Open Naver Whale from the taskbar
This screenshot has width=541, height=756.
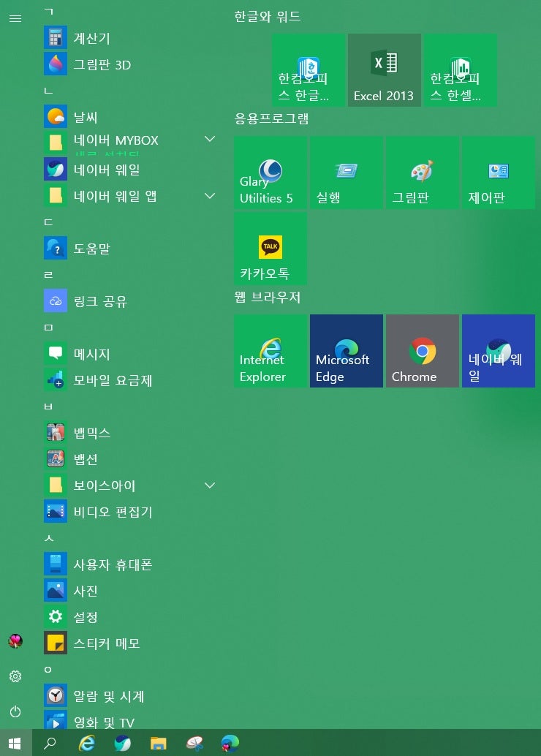click(123, 743)
